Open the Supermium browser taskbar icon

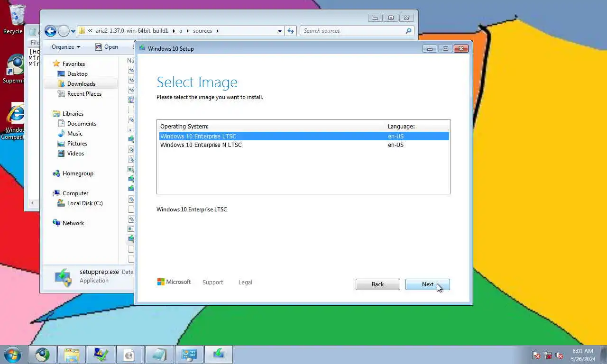43,355
